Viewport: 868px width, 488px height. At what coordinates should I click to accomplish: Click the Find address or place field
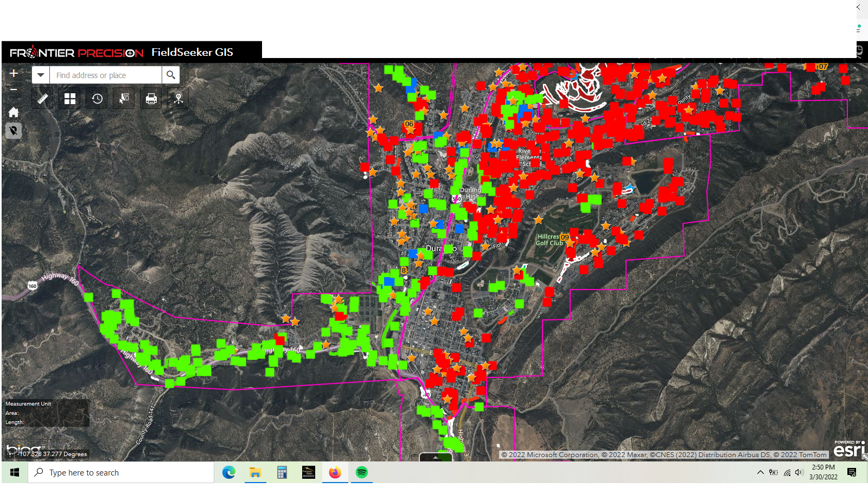106,75
